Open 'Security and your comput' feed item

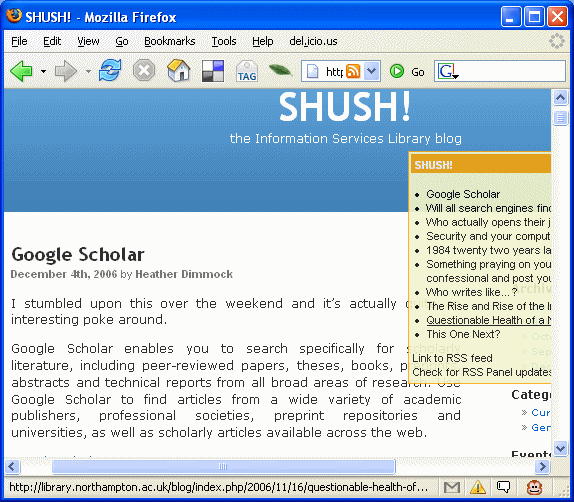point(488,236)
